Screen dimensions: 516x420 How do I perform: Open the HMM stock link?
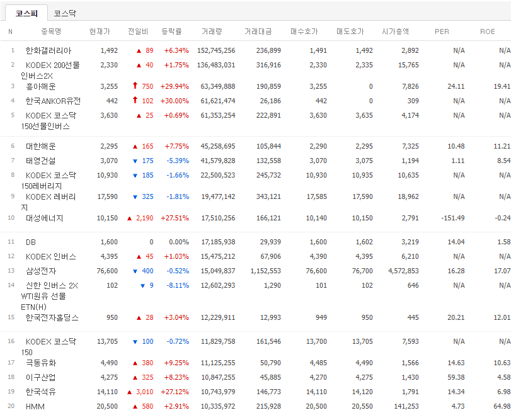point(35,407)
